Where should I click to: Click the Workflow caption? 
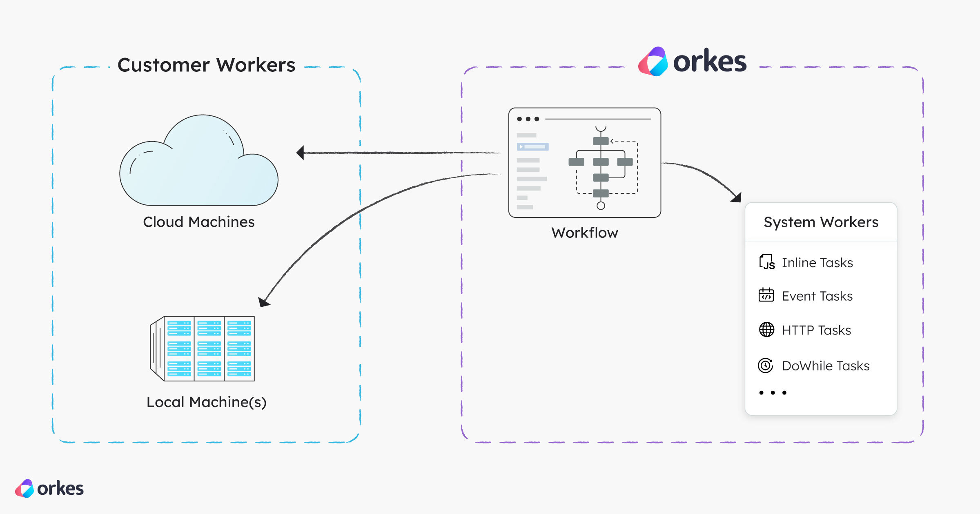(585, 233)
